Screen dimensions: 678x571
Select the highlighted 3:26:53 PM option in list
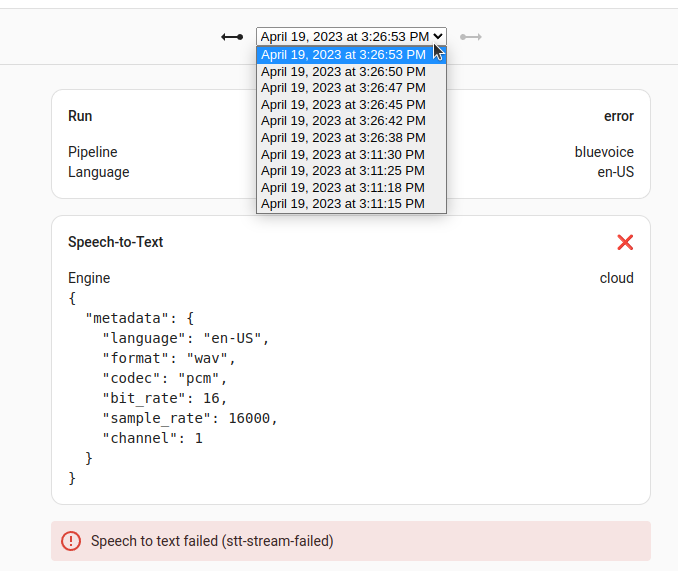pos(343,55)
